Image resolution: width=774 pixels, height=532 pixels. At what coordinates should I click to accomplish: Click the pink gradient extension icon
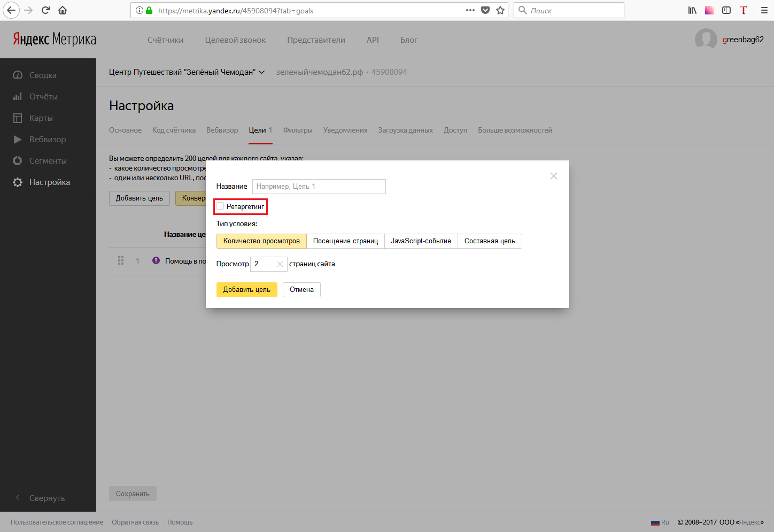coord(709,10)
